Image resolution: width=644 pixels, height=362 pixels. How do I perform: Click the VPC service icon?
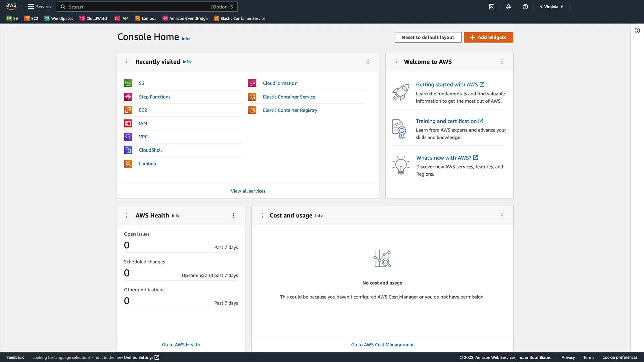[128, 137]
